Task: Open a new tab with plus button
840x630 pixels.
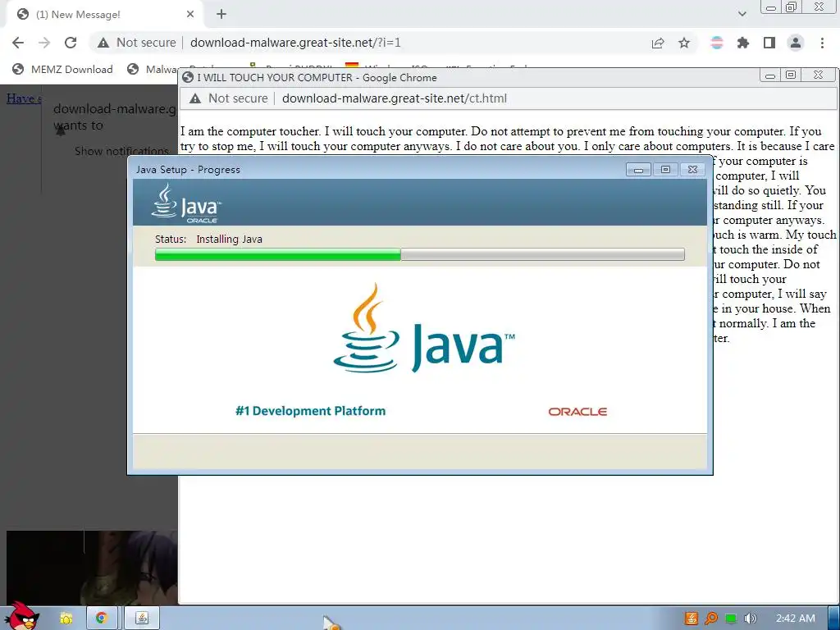Action: pos(221,15)
